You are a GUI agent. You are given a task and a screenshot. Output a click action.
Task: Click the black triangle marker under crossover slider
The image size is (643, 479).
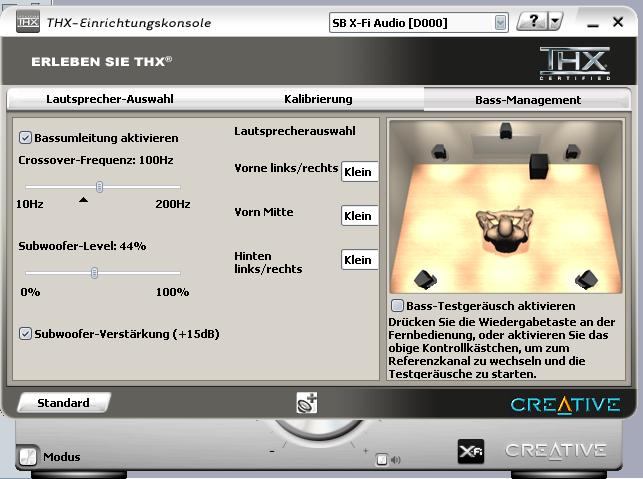click(83, 200)
